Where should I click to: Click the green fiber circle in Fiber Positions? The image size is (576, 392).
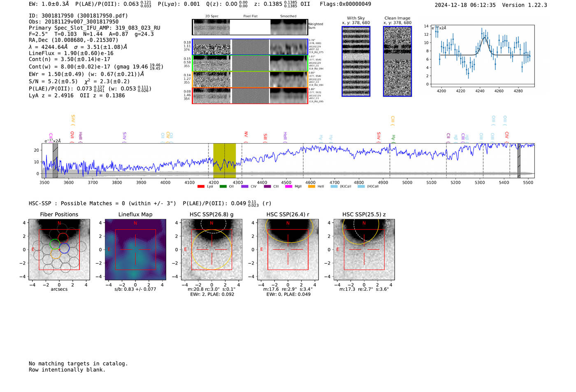pyautogui.click(x=55, y=245)
